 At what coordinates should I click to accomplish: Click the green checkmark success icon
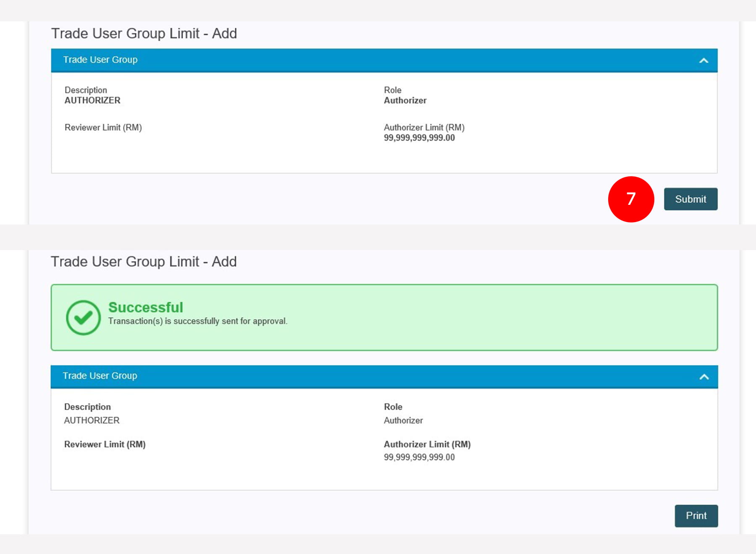pos(83,318)
